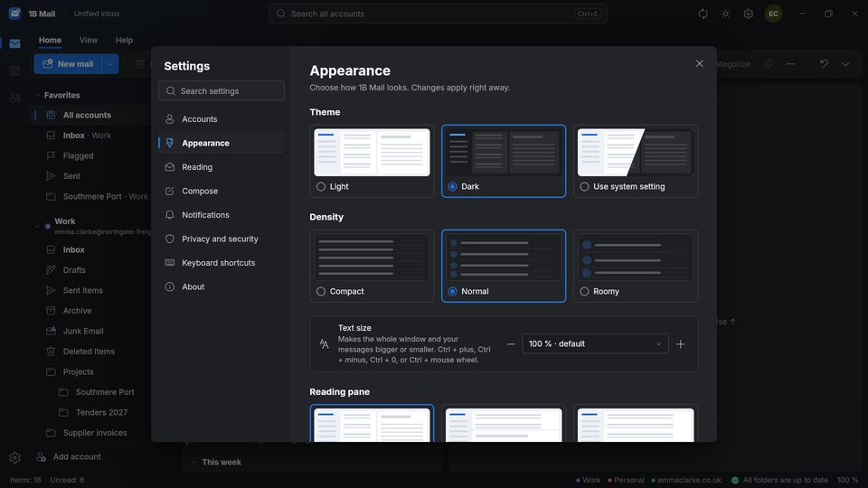Select the Dark theme radio button
Image resolution: width=868 pixels, height=488 pixels.
point(452,187)
